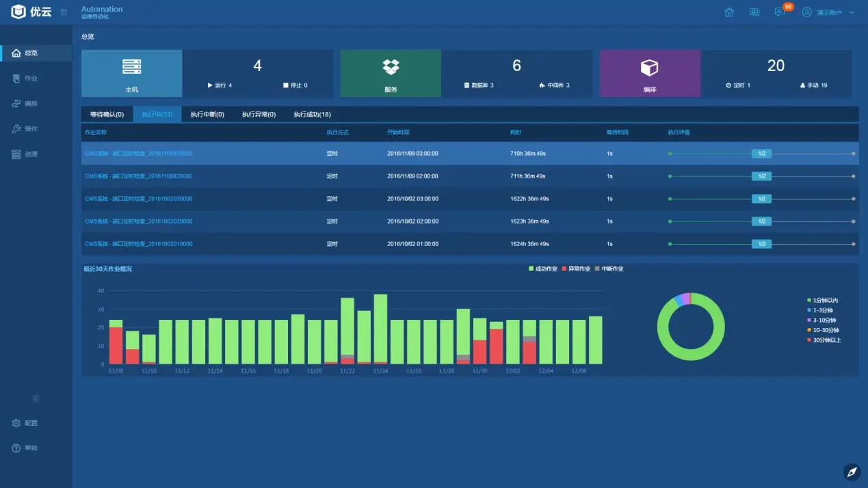Click the home icon in top bar
This screenshot has height=488, width=868.
pos(729,12)
